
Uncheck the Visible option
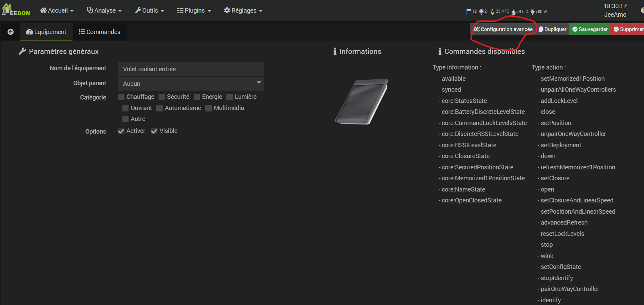[154, 131]
